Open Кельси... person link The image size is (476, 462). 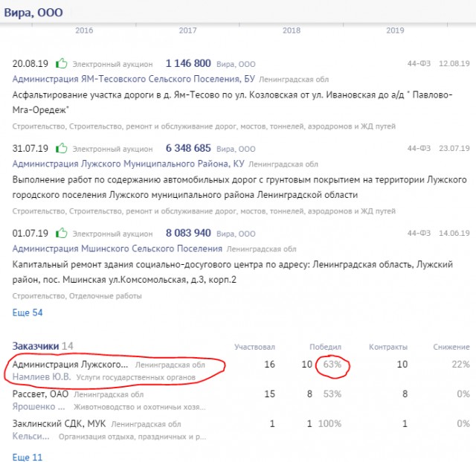pyautogui.click(x=30, y=436)
